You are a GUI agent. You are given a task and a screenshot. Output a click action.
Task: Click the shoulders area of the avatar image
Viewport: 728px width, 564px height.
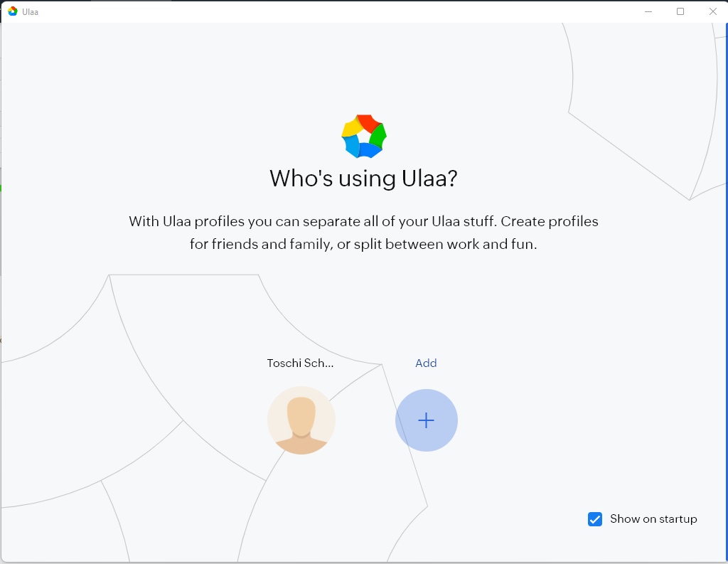[301, 445]
